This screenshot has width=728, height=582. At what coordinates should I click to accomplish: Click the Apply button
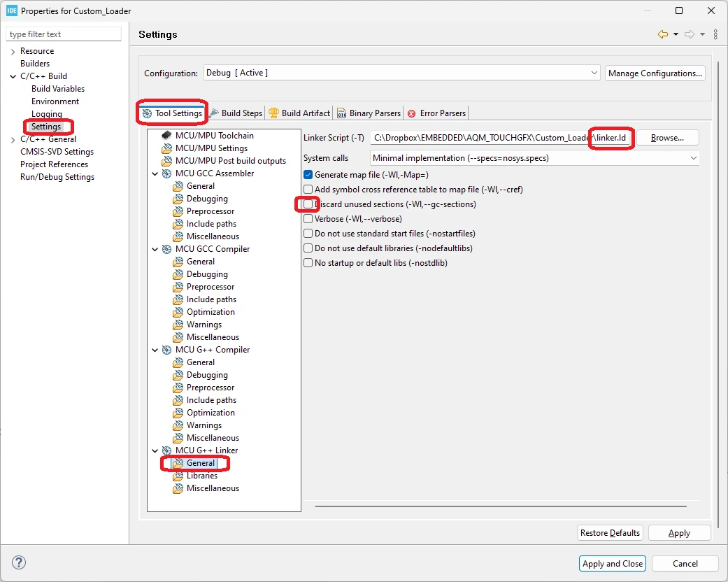click(x=679, y=533)
